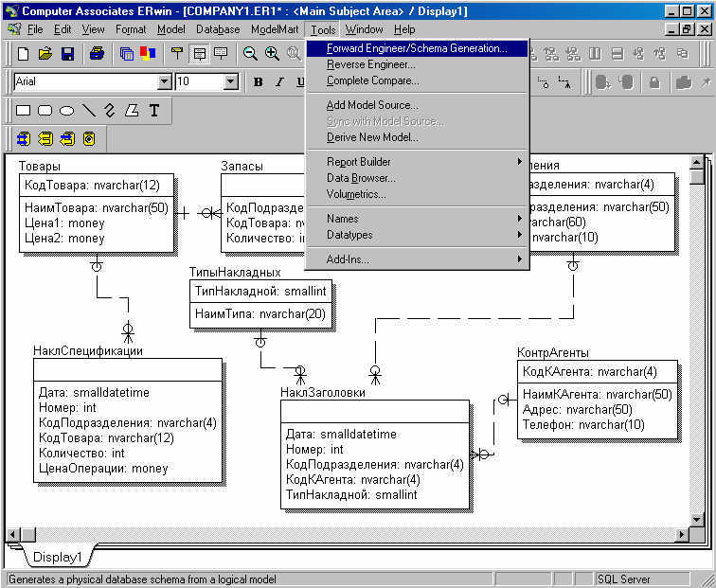Open the ModelMart menu

[275, 29]
